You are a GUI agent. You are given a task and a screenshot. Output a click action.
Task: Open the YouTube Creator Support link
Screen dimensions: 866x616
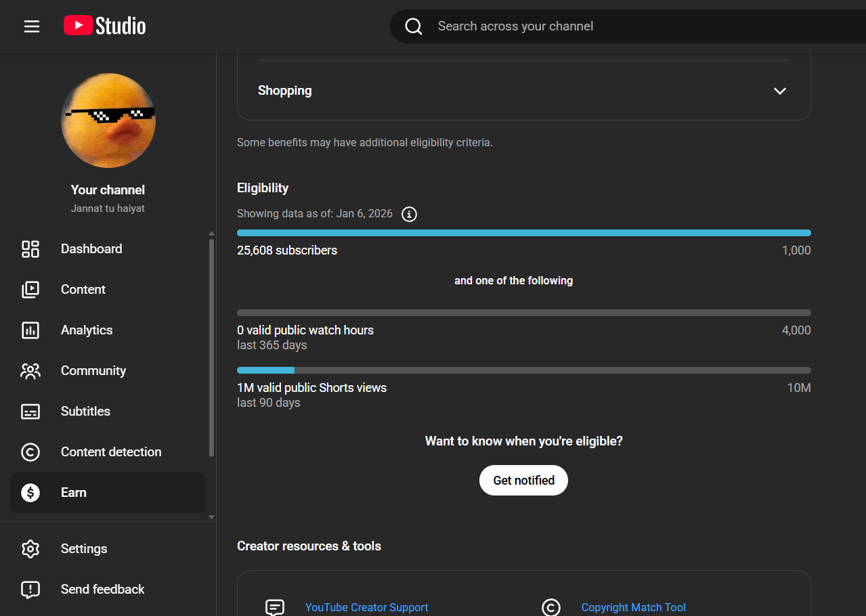(366, 607)
